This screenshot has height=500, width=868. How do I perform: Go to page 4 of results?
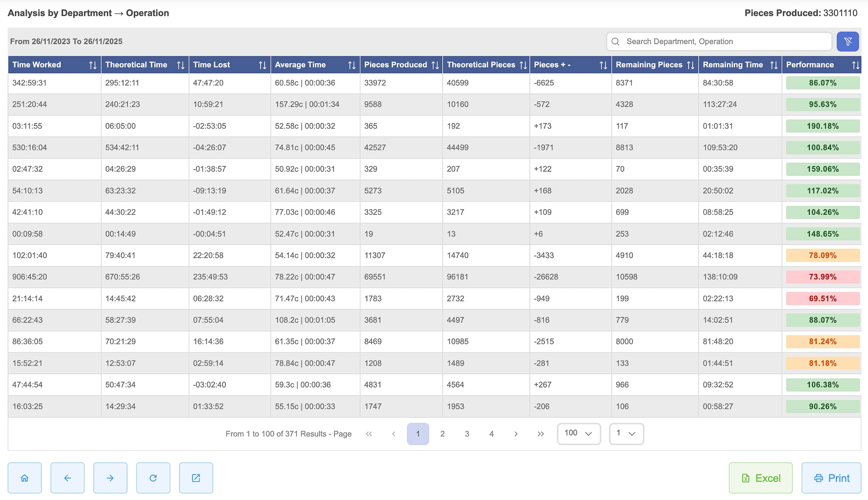point(491,434)
